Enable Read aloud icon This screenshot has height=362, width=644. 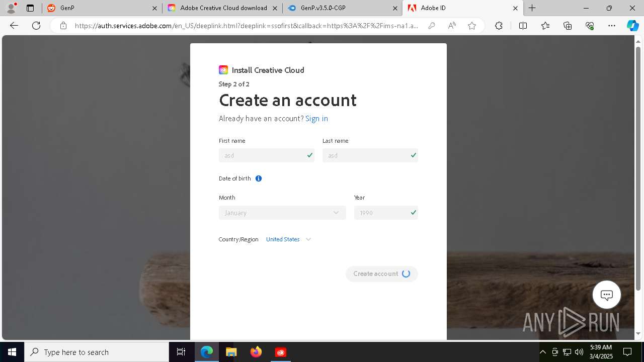coord(452,26)
